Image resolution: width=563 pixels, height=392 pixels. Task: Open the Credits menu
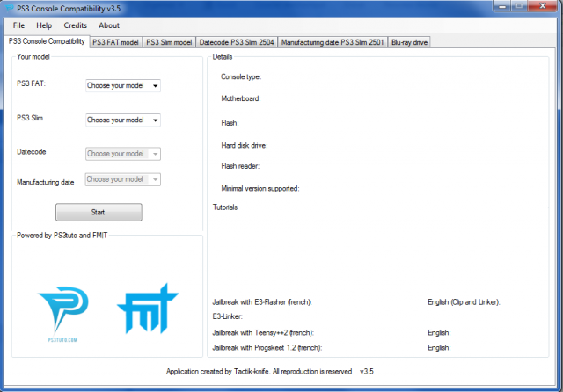pos(75,25)
